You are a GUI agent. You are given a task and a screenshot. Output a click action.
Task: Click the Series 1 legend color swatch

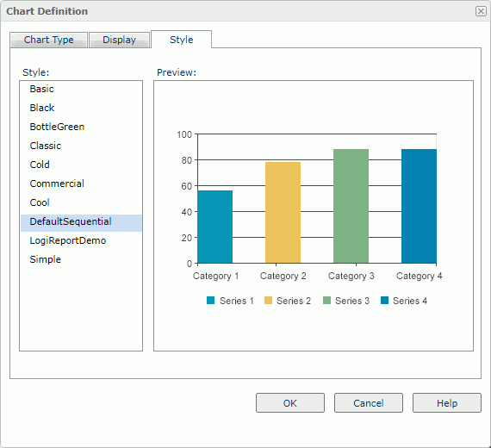click(211, 301)
